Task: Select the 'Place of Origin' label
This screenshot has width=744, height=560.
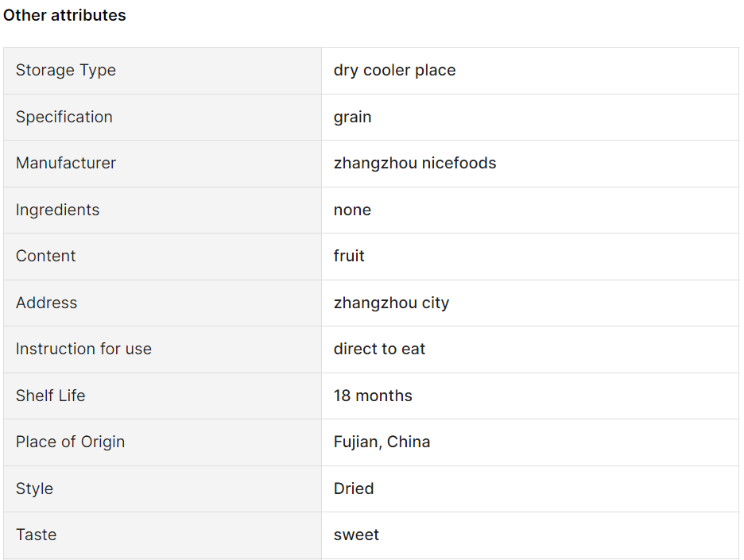Action: click(x=70, y=442)
